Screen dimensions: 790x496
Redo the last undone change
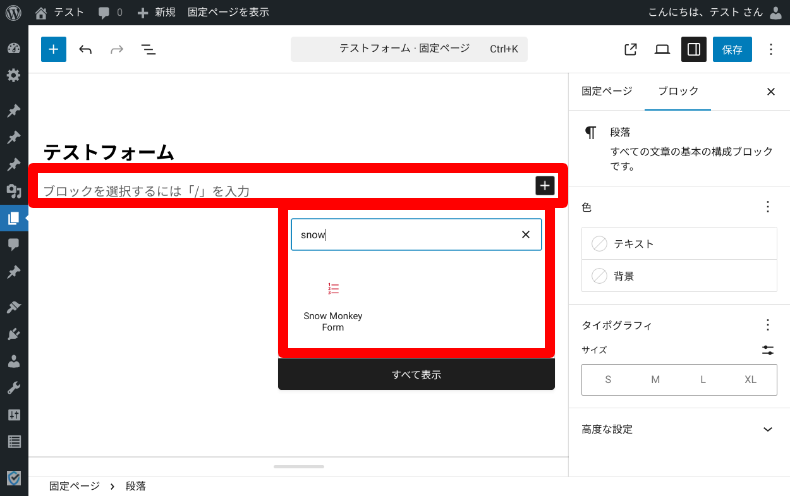click(x=117, y=49)
